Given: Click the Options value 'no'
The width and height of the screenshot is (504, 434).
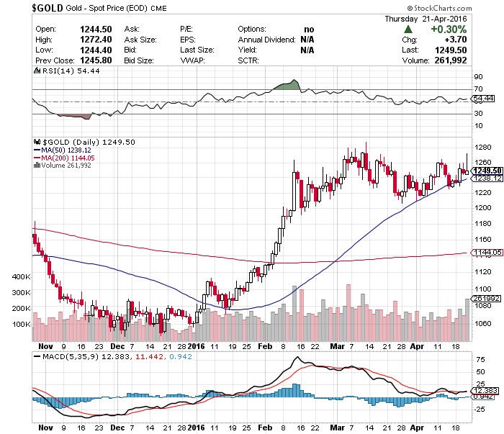Looking at the screenshot, I should (309, 30).
